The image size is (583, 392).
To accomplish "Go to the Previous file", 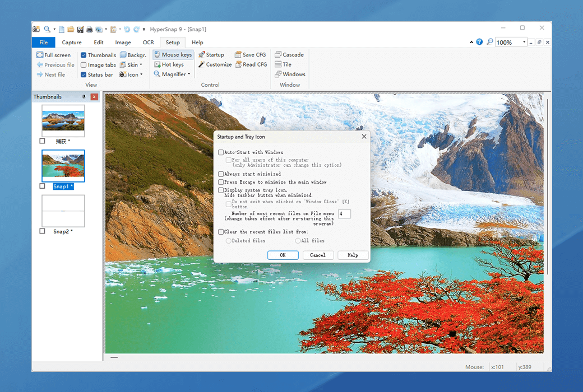I will pyautogui.click(x=55, y=64).
